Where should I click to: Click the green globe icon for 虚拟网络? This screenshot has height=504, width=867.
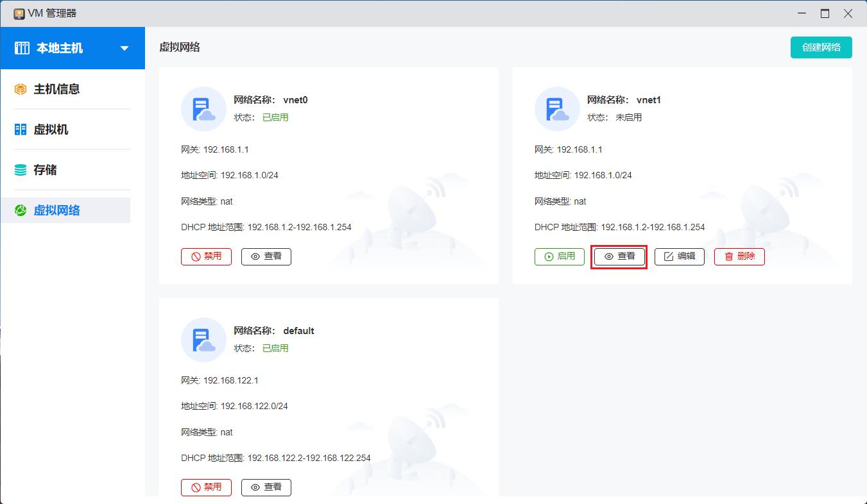click(x=21, y=210)
